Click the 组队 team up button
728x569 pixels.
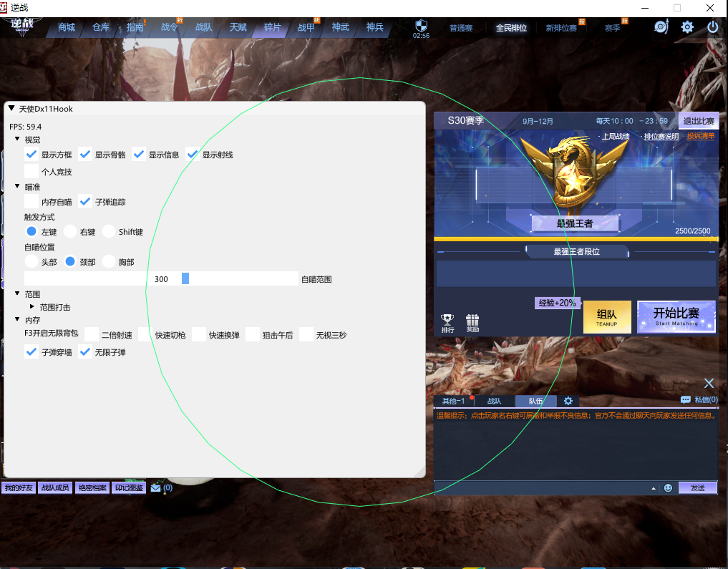(607, 316)
